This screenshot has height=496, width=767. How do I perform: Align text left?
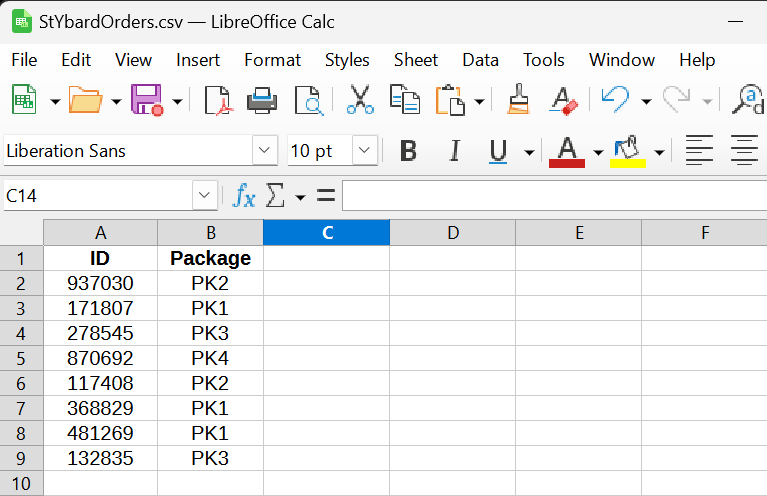(x=699, y=150)
